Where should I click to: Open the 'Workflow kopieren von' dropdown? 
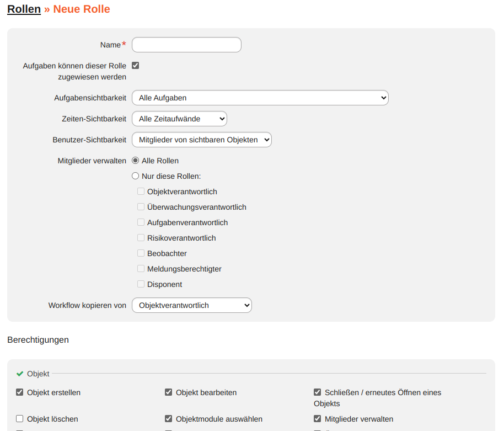[191, 305]
